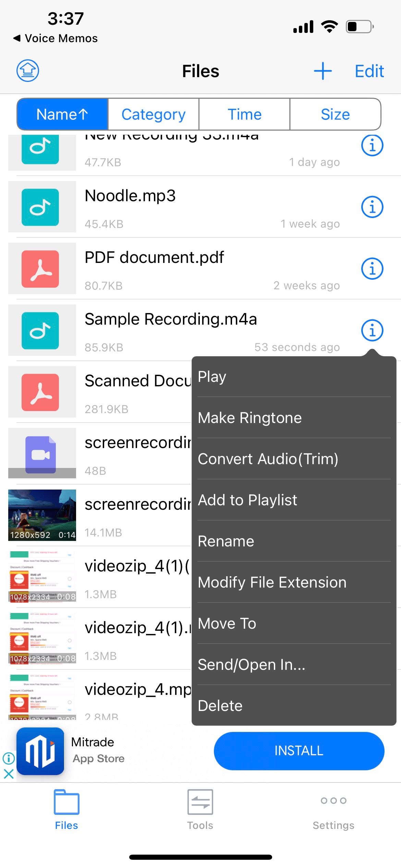Screen dimensions: 401x868
Task: Tap the 1.3MB videozip_4(1)( size
Action: coord(101,594)
